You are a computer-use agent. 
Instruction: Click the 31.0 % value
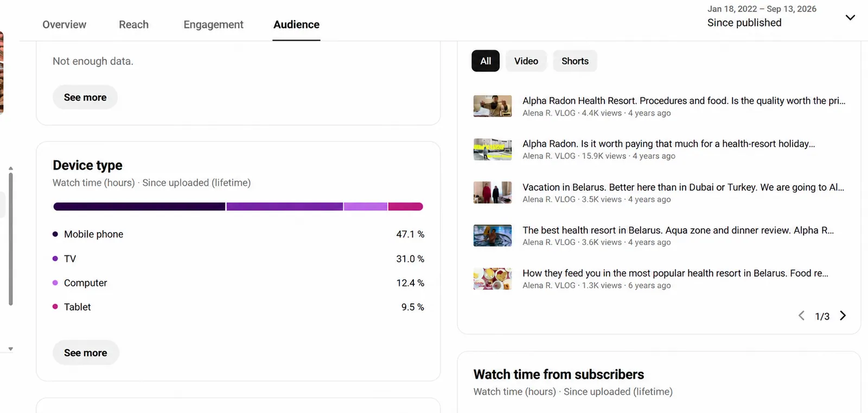click(x=410, y=259)
